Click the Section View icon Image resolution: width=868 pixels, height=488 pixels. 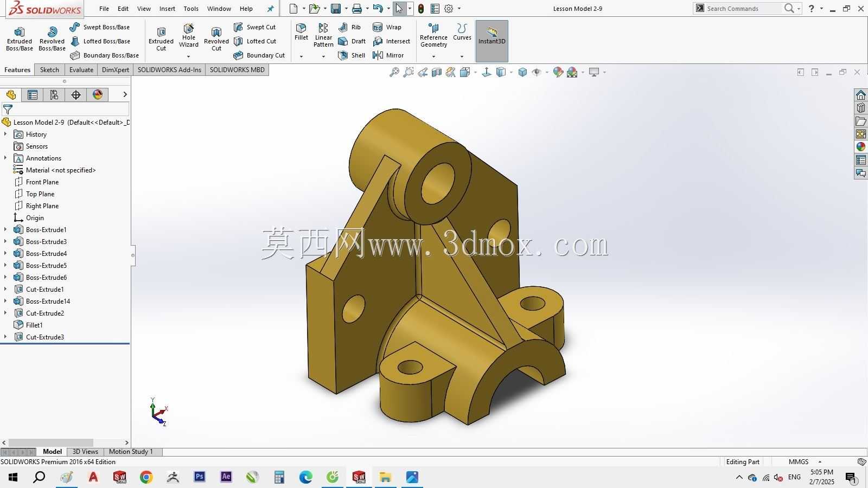pos(437,72)
